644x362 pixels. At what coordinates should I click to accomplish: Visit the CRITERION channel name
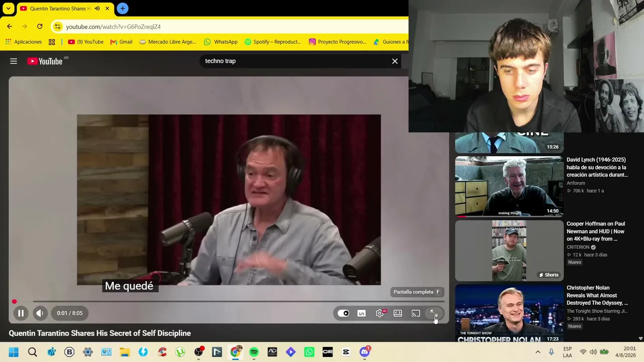pos(578,247)
